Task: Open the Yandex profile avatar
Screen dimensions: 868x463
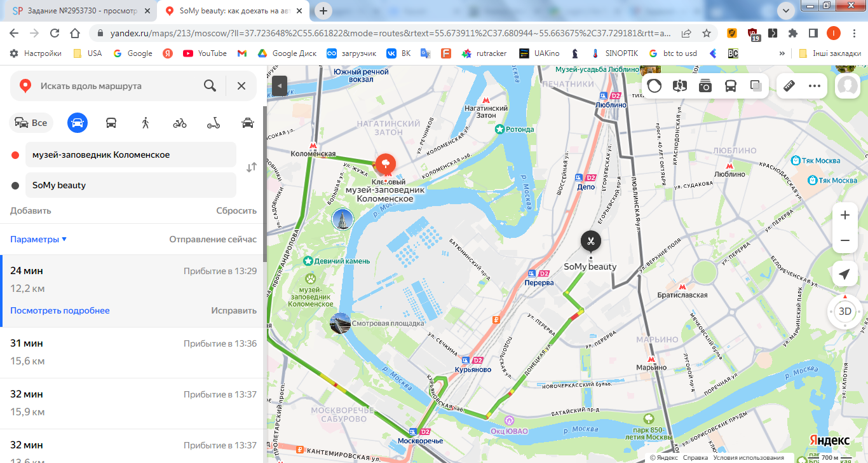Action: (x=848, y=86)
